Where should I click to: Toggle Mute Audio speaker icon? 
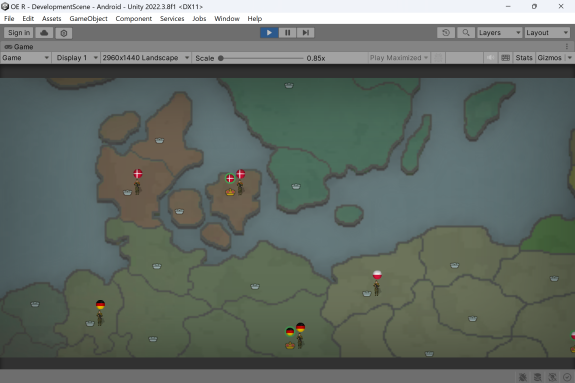(x=490, y=58)
